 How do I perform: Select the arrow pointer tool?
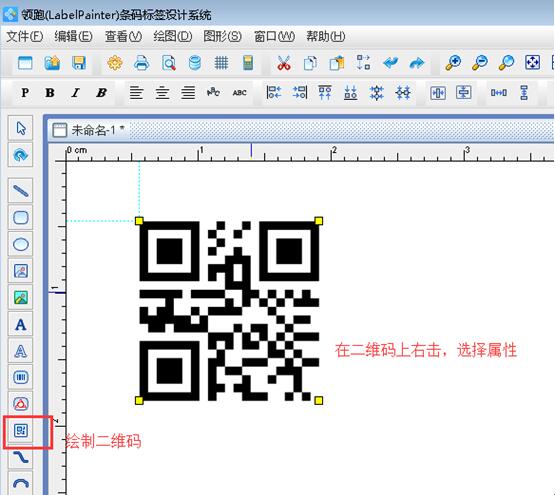[x=21, y=128]
